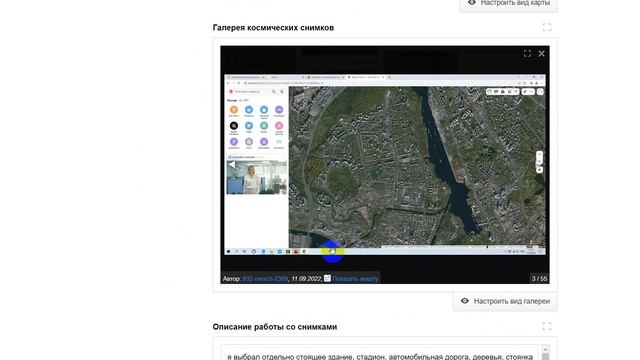This screenshot has width=640, height=360.
Task: Click the satellite image in the gallery viewer
Action: click(385, 164)
